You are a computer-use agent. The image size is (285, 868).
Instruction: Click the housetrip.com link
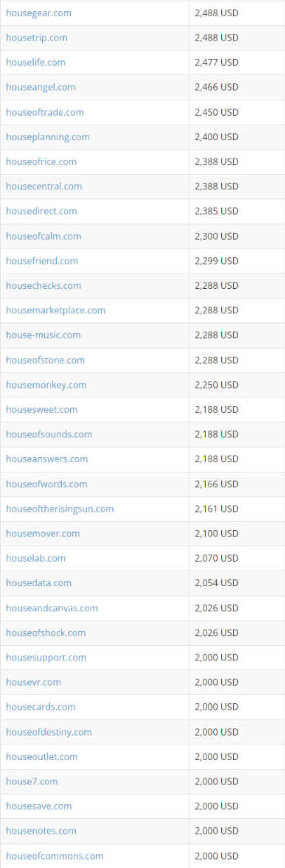coord(37,38)
